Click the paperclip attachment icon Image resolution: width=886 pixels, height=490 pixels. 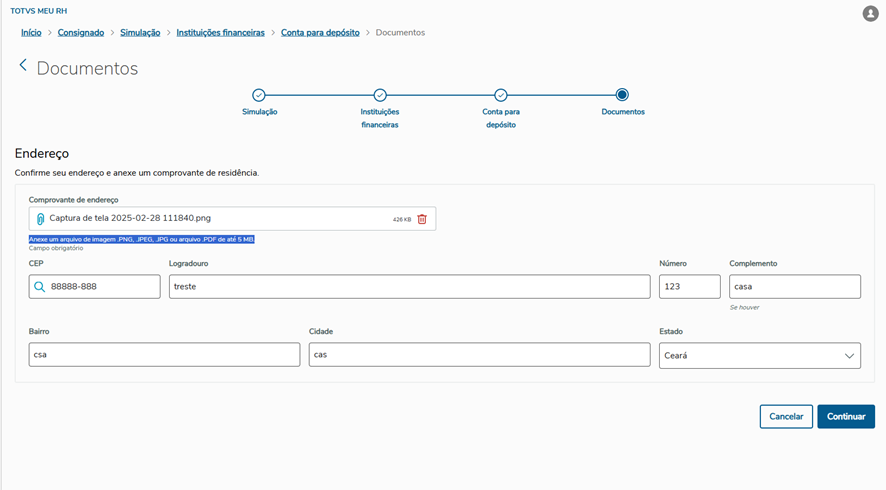coord(40,219)
